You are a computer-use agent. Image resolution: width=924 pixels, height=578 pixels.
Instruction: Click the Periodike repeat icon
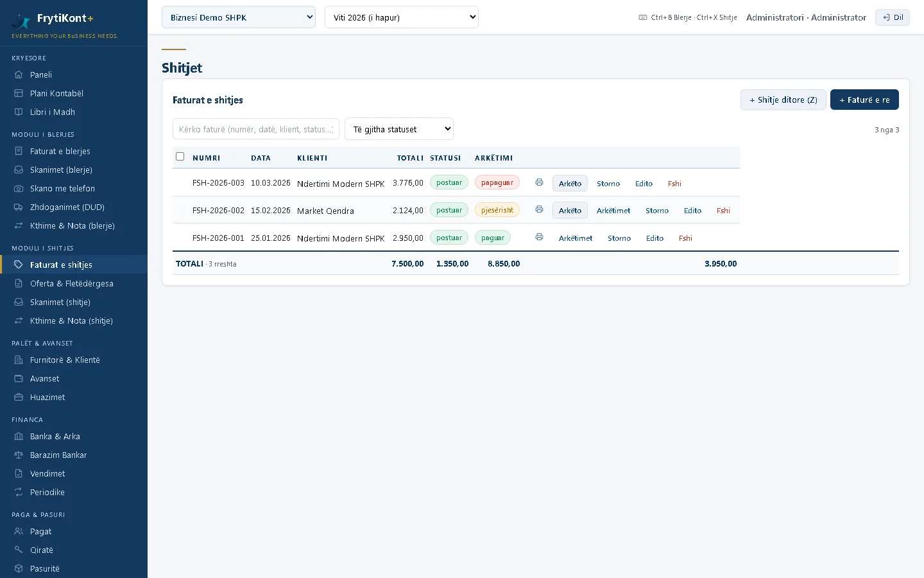19,492
